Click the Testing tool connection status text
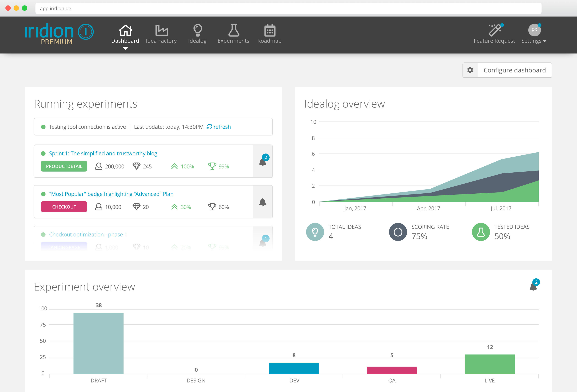Image resolution: width=577 pixels, height=392 pixels. tap(87, 127)
